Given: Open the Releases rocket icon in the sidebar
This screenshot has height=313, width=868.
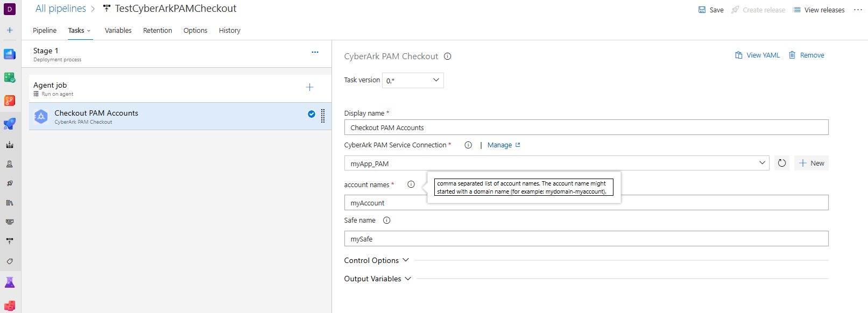Looking at the screenshot, I should pyautogui.click(x=10, y=183).
